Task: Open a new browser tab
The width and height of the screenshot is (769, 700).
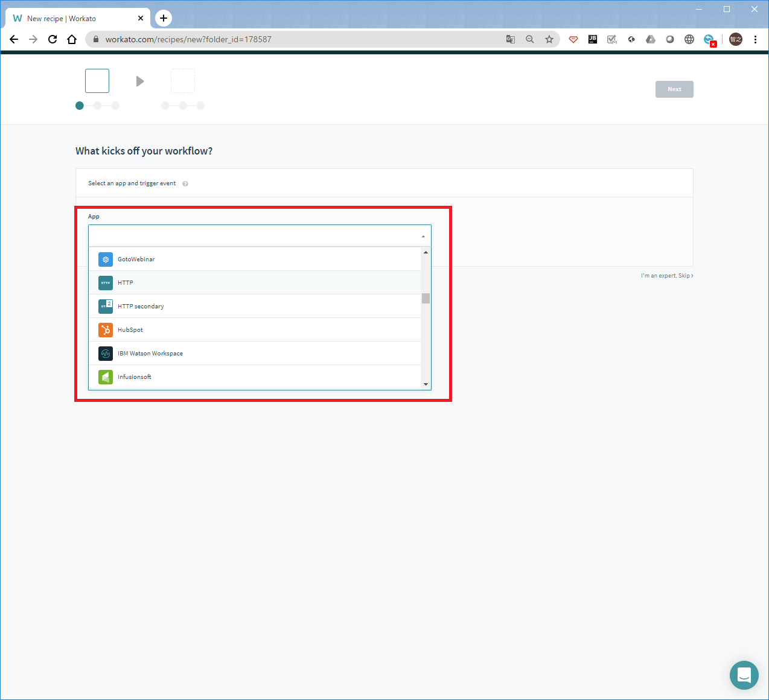Action: (164, 18)
